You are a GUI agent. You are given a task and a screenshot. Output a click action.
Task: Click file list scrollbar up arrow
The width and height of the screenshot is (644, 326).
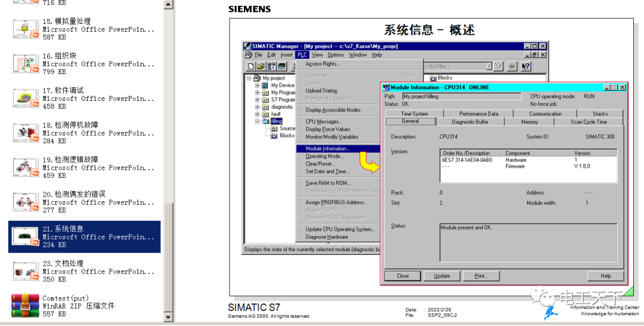168,5
